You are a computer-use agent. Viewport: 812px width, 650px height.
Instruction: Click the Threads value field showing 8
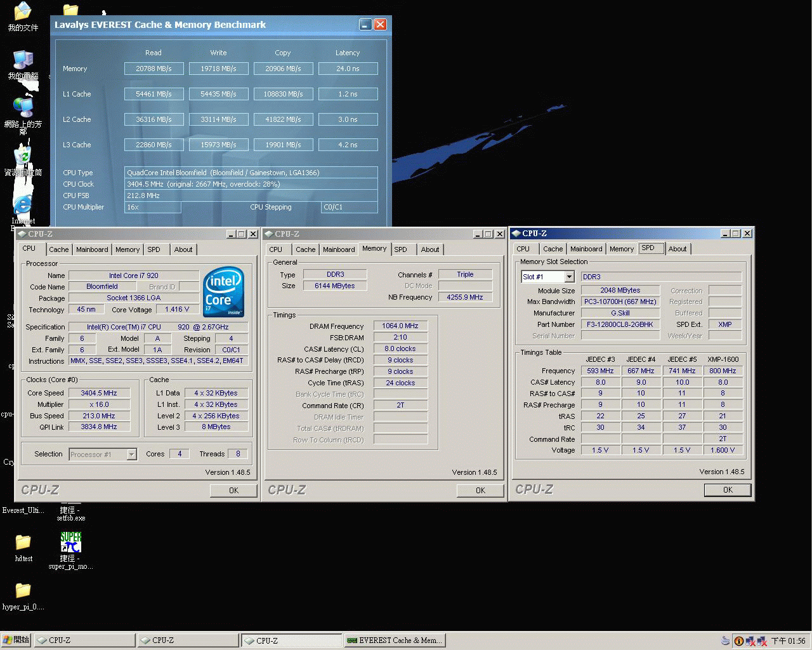(238, 454)
